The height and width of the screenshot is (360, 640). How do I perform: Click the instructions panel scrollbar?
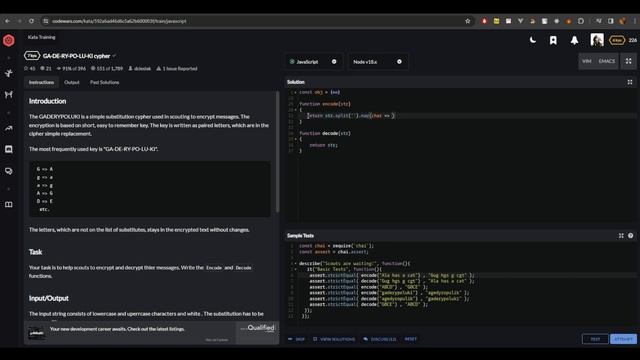click(278, 151)
